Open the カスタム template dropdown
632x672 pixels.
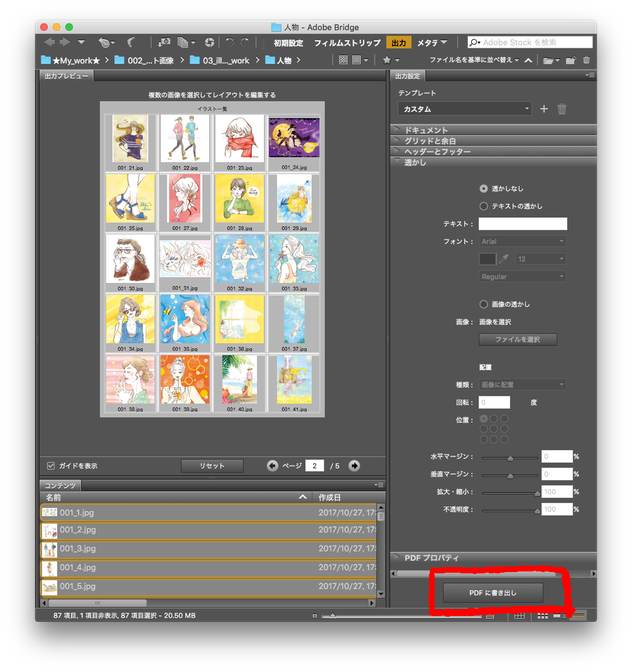[464, 109]
